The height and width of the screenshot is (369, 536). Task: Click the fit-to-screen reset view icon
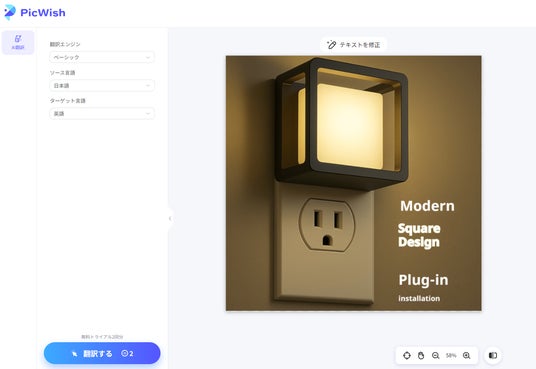[406, 356]
